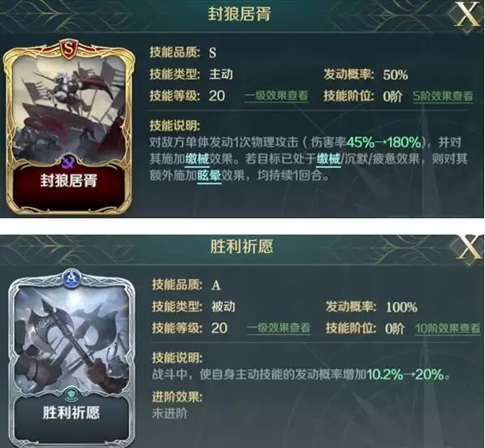View 10阶效果查看 link
Viewport: 485px width, 448px height.
click(448, 329)
